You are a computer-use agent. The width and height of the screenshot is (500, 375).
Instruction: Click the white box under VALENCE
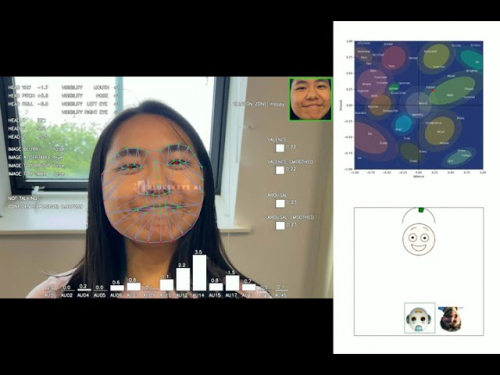pos(280,148)
